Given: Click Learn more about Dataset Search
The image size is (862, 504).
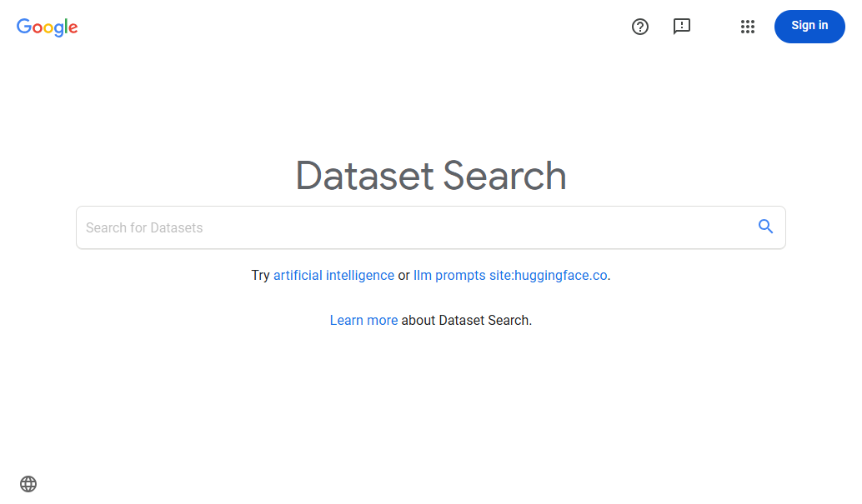Looking at the screenshot, I should point(363,320).
